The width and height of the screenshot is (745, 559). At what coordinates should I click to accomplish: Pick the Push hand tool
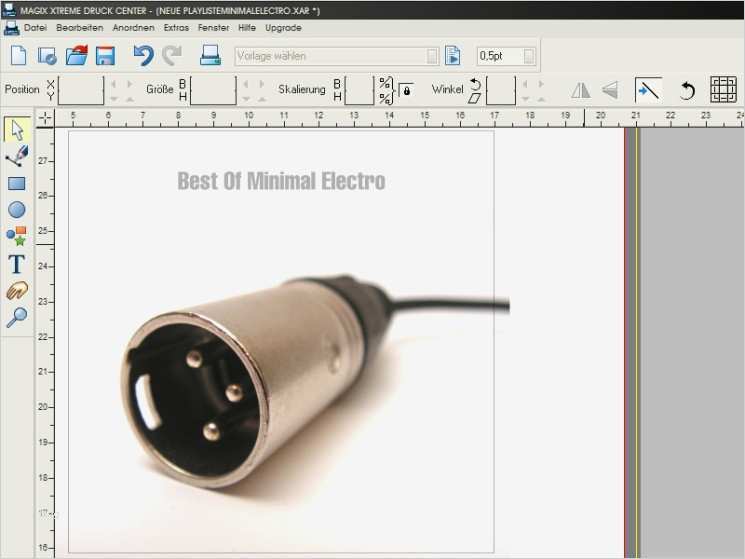17,291
